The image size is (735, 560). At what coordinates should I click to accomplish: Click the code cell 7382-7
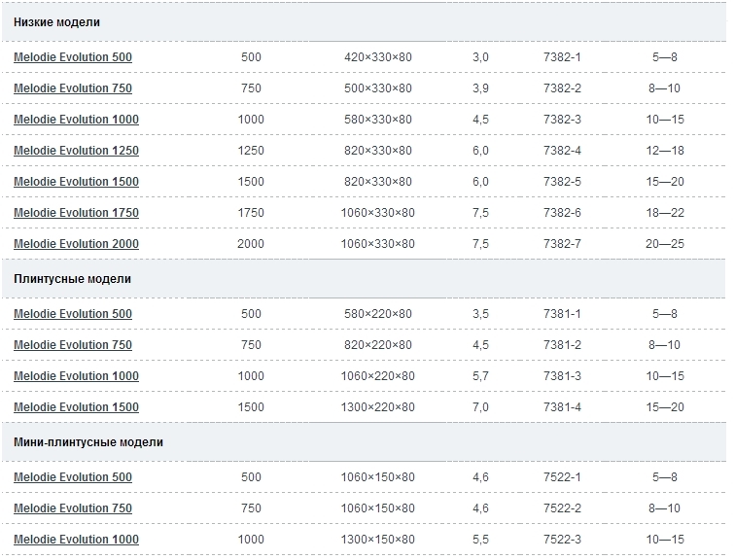[x=562, y=244]
